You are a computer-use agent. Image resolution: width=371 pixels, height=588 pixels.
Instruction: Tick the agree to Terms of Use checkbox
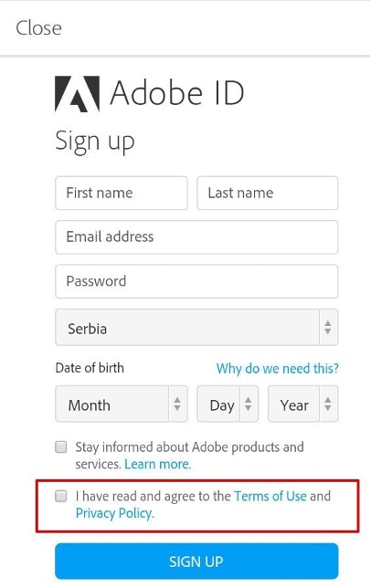(61, 496)
